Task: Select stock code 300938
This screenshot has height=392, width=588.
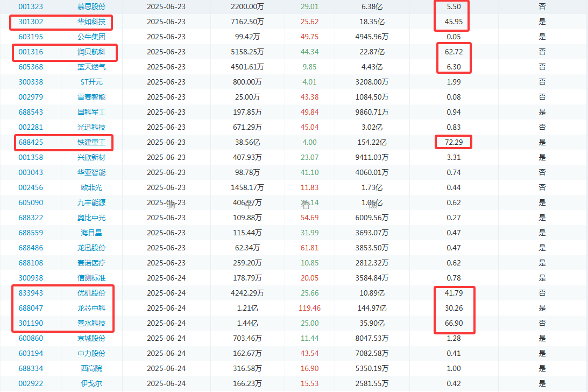Action: pos(31,278)
